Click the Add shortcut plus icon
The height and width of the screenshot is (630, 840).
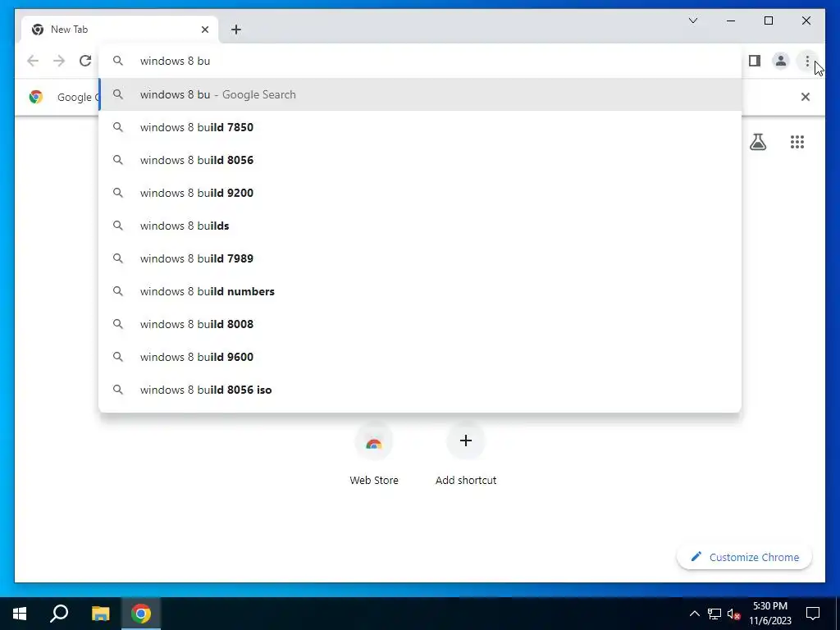pyautogui.click(x=466, y=441)
